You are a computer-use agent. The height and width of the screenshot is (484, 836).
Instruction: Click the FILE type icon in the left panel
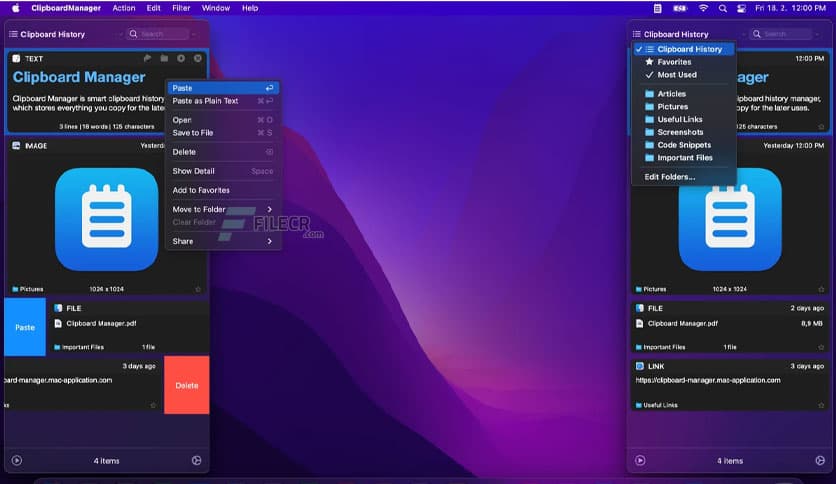point(58,308)
